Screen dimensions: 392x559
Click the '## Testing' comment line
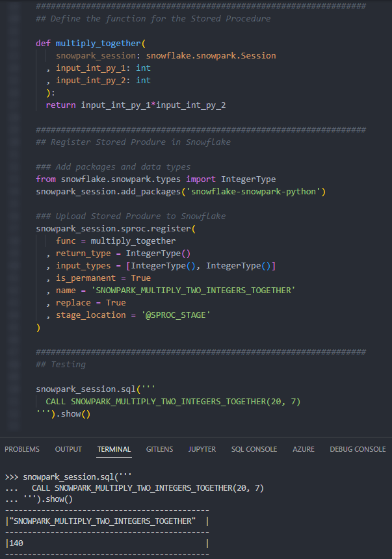(60, 365)
